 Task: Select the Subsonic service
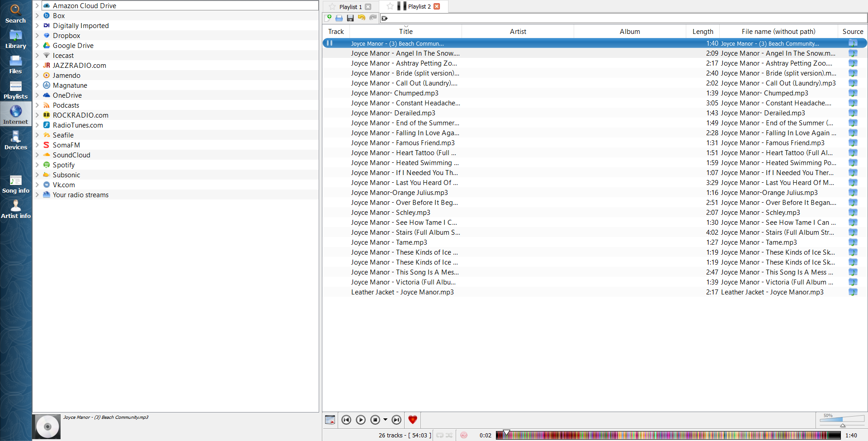pyautogui.click(x=66, y=175)
